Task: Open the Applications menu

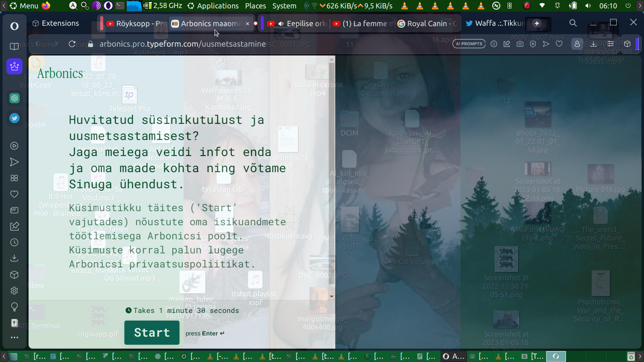Action: click(213, 6)
